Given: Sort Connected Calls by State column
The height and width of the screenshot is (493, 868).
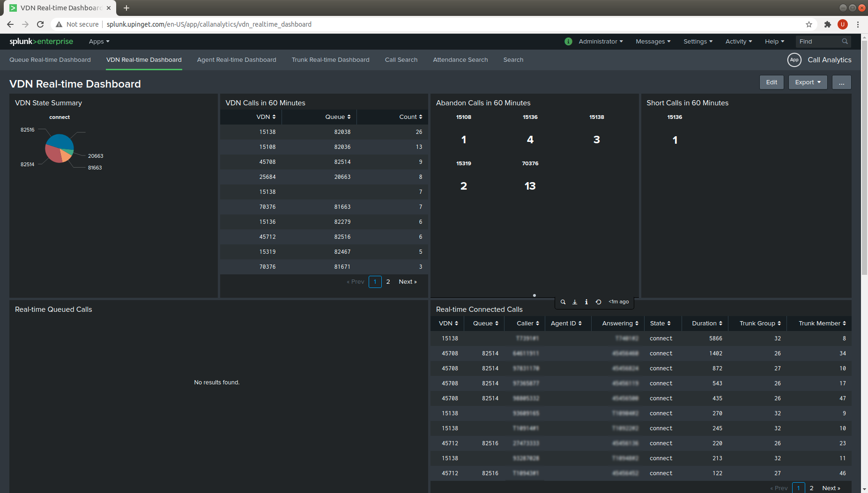Looking at the screenshot, I should (x=660, y=324).
